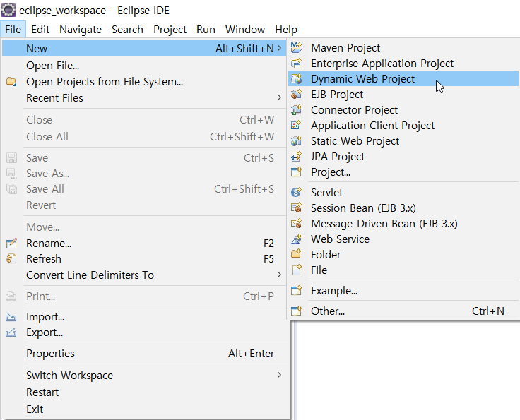520x420 pixels.
Task: Select Enterprise Application Project label
Action: [x=382, y=64]
